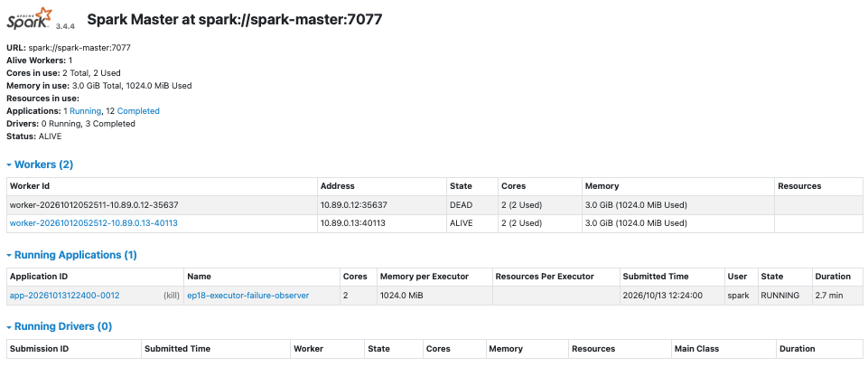Open worker-20261012052512-10.89.0.13-40113 link
The height and width of the screenshot is (367, 868).
[x=94, y=223]
